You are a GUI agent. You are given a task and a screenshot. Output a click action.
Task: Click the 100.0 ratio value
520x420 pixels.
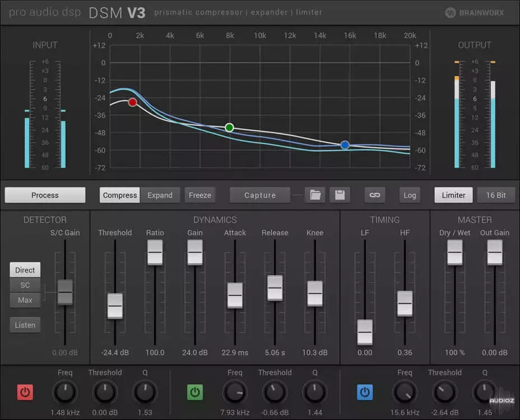(155, 352)
